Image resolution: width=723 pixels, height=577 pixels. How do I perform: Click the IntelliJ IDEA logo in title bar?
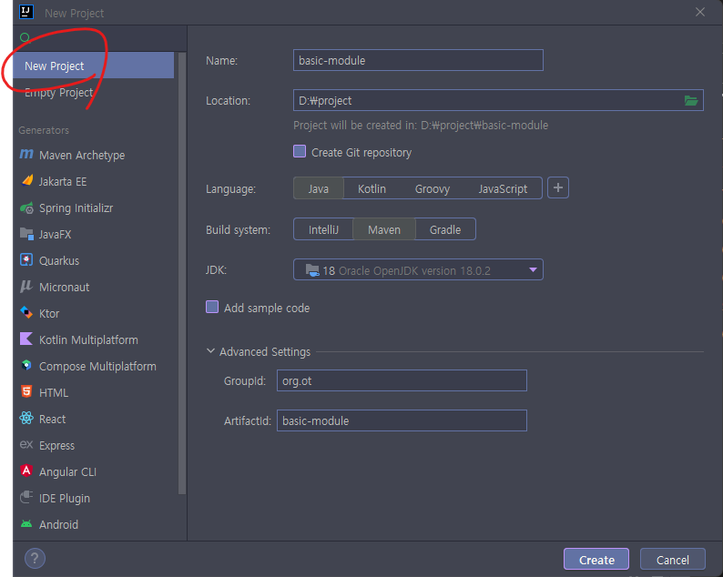click(x=26, y=12)
